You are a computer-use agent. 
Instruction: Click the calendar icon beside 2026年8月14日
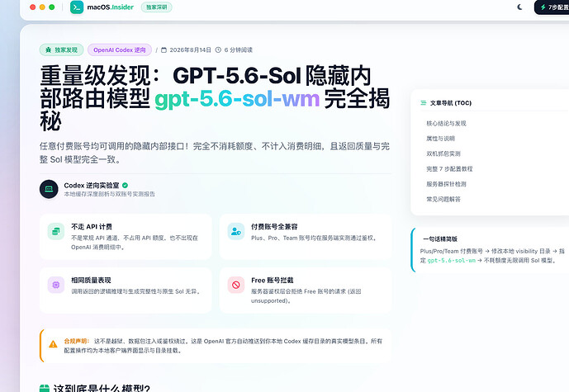[x=164, y=50]
